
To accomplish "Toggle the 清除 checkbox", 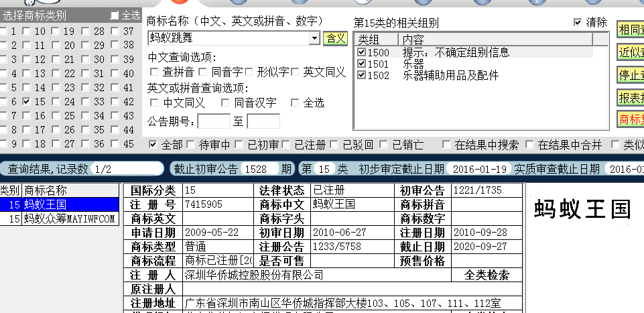I will point(578,23).
